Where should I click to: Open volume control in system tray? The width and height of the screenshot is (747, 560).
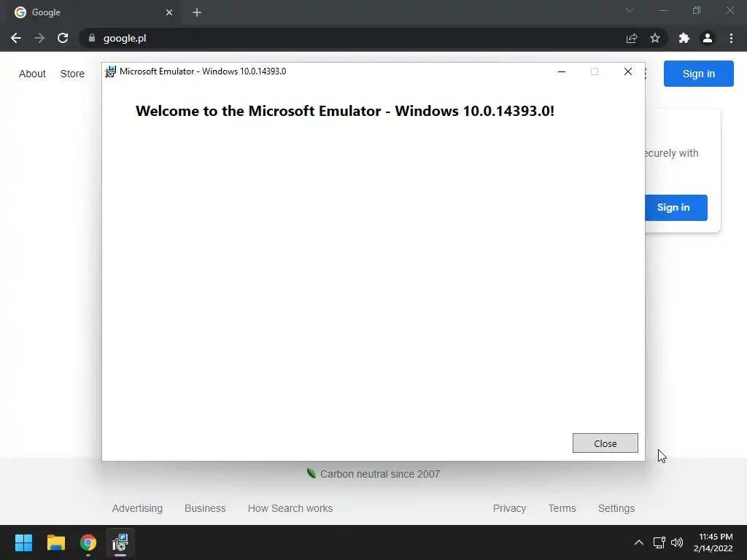[x=676, y=542]
